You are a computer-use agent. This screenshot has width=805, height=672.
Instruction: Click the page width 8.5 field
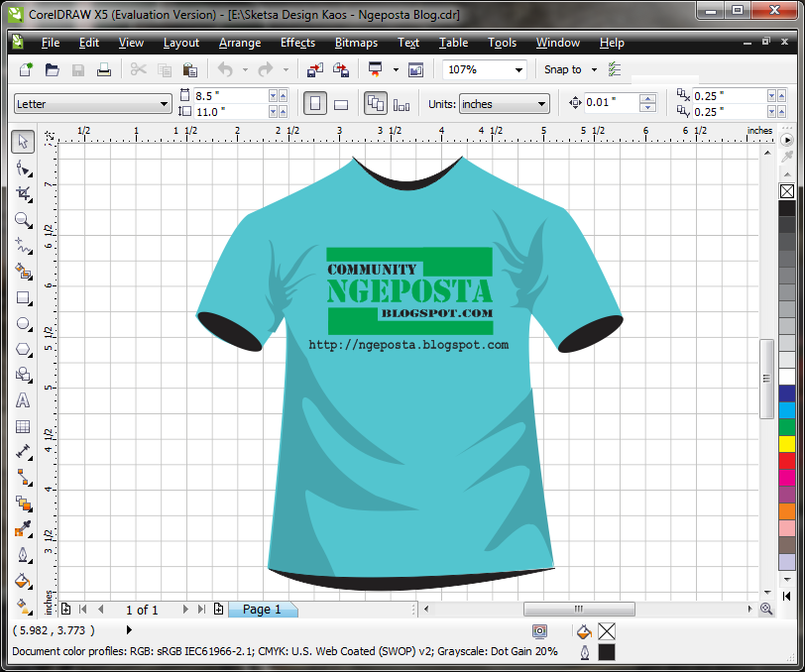click(230, 95)
